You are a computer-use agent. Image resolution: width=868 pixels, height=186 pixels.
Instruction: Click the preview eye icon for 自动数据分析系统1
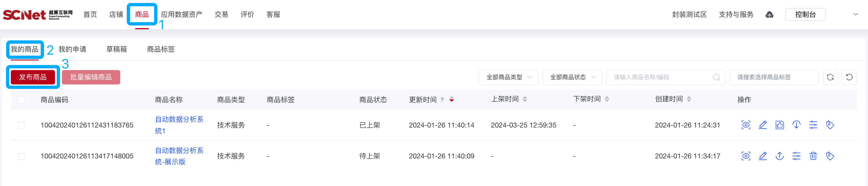[746, 125]
